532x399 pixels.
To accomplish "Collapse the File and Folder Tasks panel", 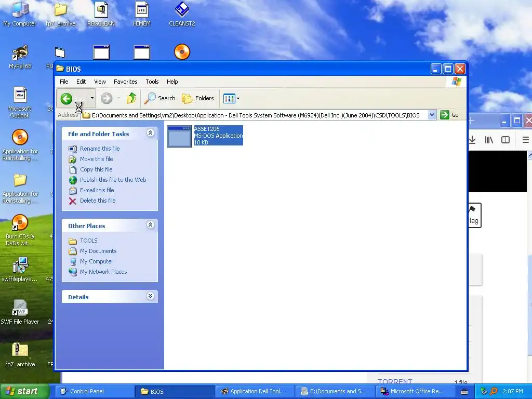I will [x=150, y=133].
